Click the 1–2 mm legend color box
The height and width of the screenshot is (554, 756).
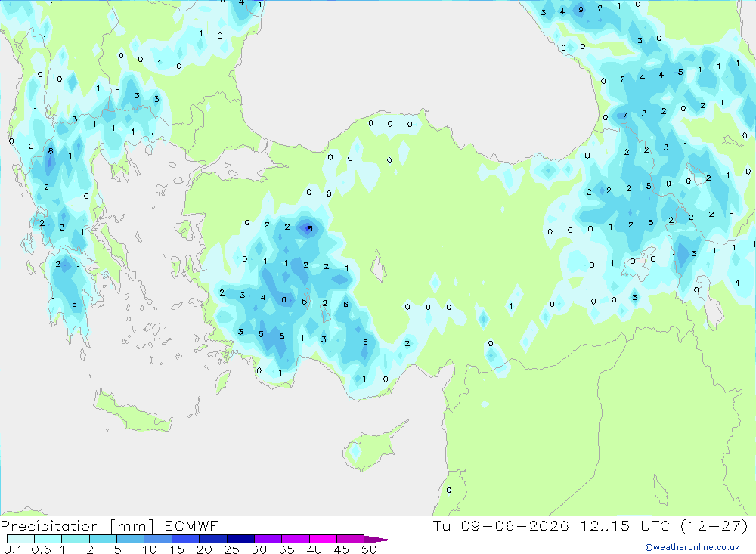click(76, 539)
